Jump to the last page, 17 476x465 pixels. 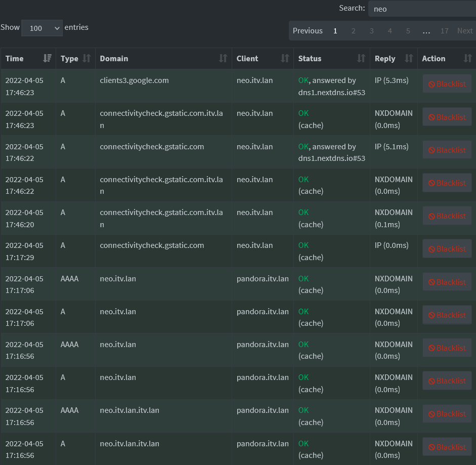pyautogui.click(x=444, y=30)
